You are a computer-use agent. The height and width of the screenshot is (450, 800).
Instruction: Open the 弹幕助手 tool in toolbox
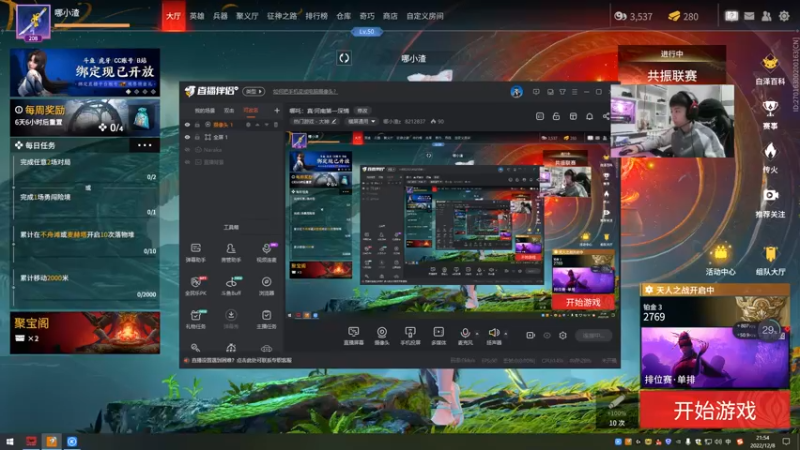pos(195,253)
